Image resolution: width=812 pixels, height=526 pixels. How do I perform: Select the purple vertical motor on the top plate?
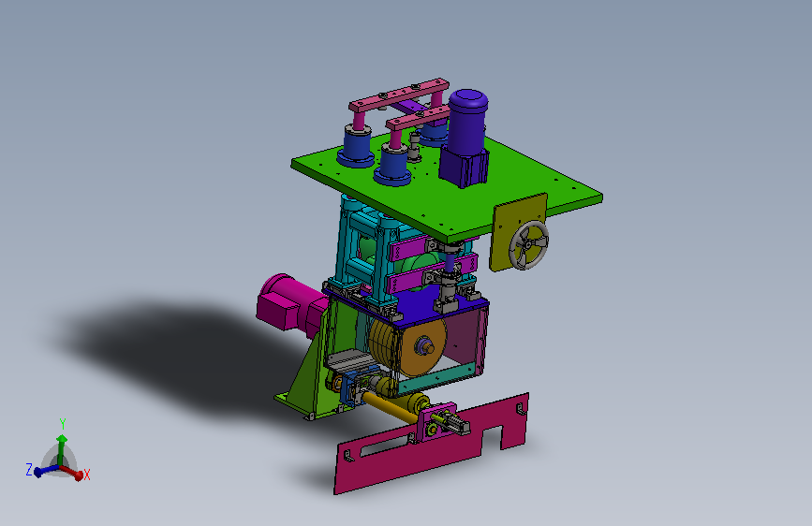click(x=466, y=138)
